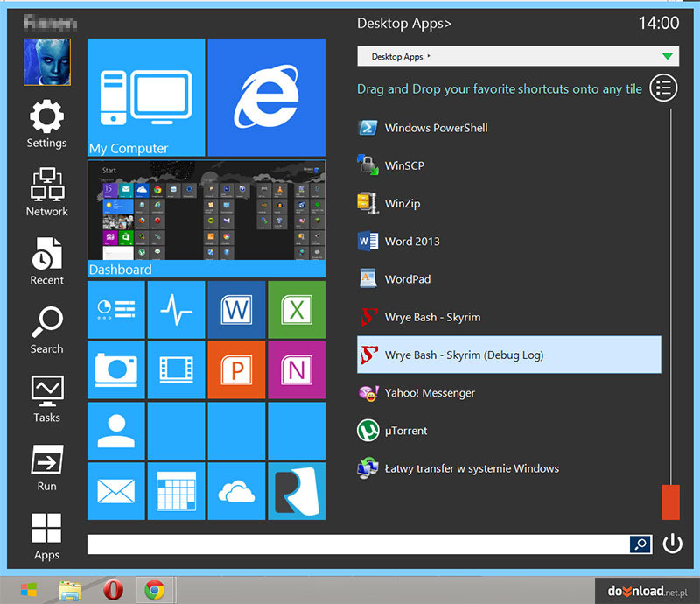Open the film strip video tile
Screen dimensions: 700x604
[x=177, y=370]
